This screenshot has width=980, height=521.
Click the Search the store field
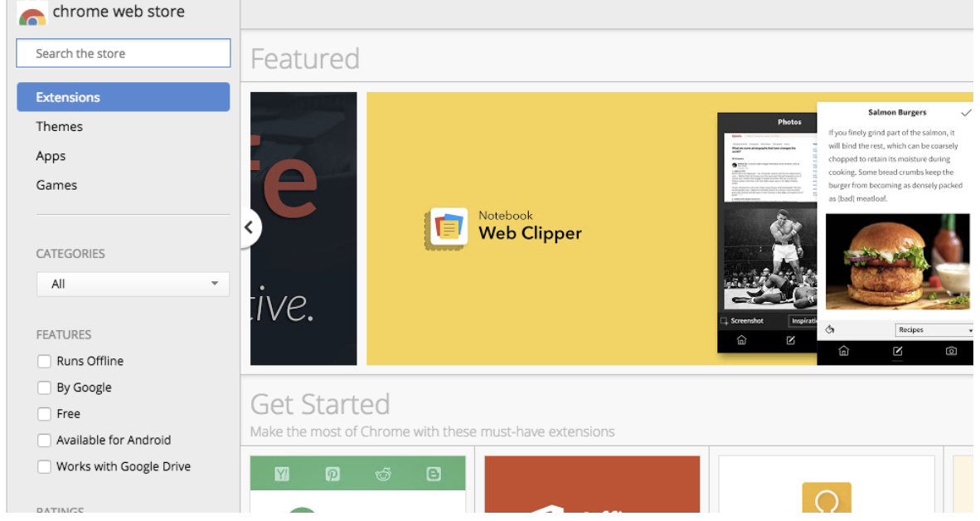[x=124, y=53]
